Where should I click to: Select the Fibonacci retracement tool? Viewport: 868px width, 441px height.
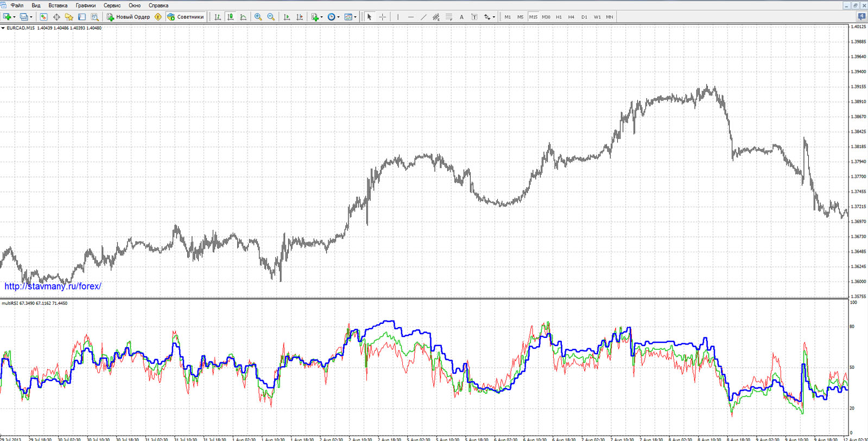click(x=449, y=17)
